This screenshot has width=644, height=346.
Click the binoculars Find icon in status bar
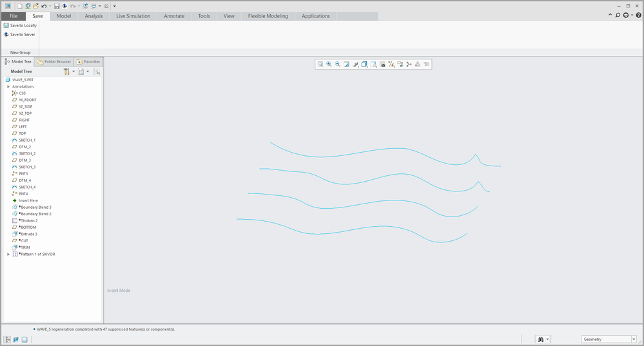coord(540,340)
